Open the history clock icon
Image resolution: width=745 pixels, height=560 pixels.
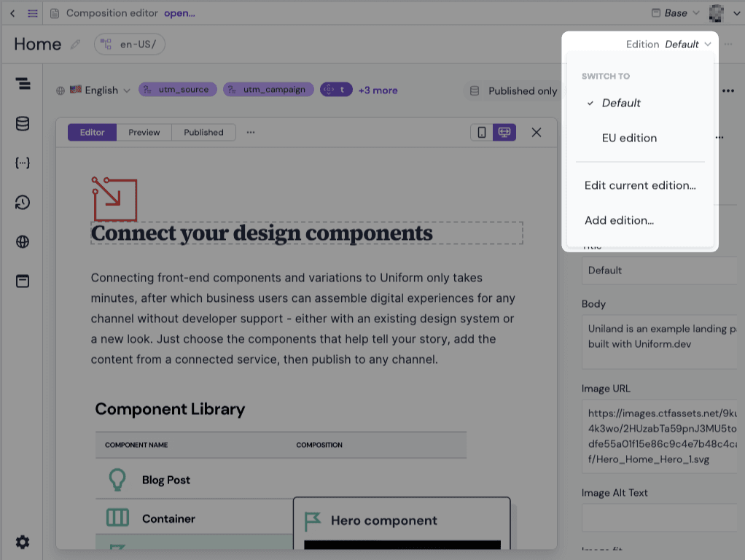tap(23, 203)
